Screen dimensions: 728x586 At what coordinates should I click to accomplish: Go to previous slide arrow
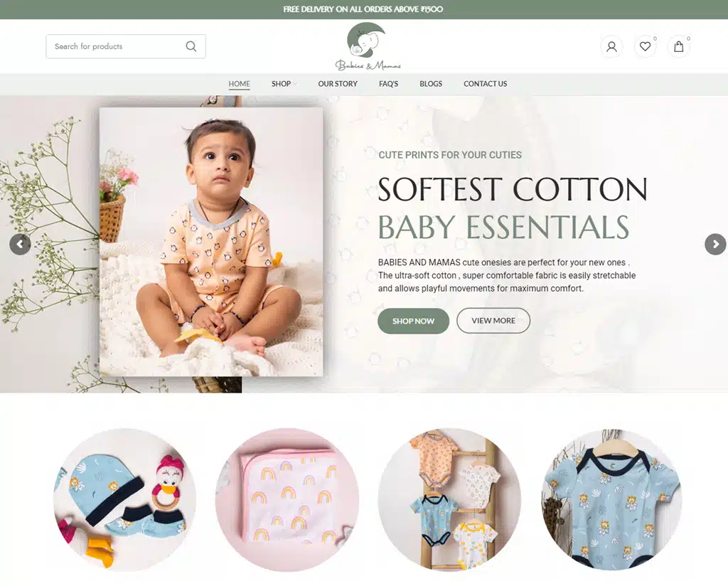pyautogui.click(x=20, y=244)
